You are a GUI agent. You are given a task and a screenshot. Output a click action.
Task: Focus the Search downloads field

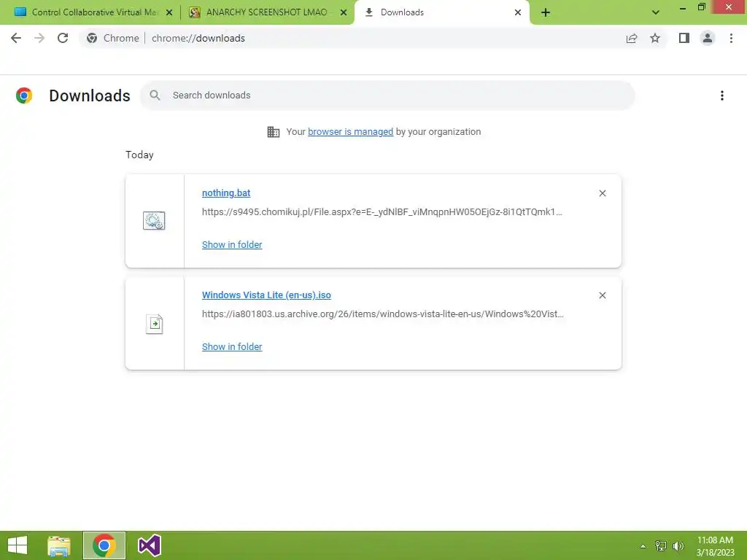pos(387,96)
